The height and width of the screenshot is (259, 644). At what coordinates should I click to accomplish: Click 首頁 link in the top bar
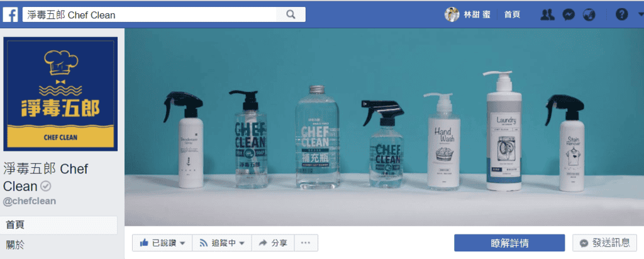(512, 14)
